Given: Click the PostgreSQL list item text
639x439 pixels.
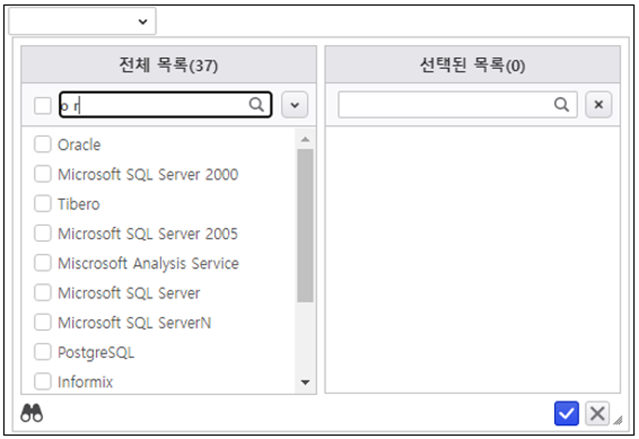Looking at the screenshot, I should [x=96, y=353].
